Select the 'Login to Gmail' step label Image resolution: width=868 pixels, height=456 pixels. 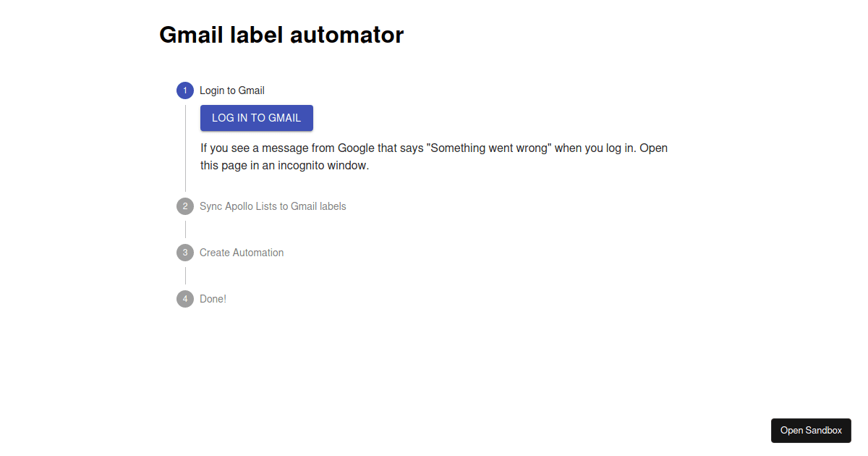[x=232, y=90]
